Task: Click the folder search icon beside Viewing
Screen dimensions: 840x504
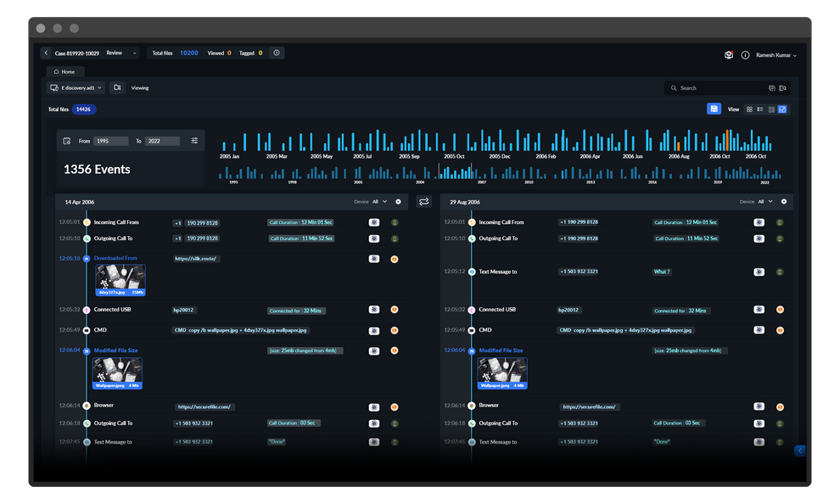Action: [x=117, y=87]
